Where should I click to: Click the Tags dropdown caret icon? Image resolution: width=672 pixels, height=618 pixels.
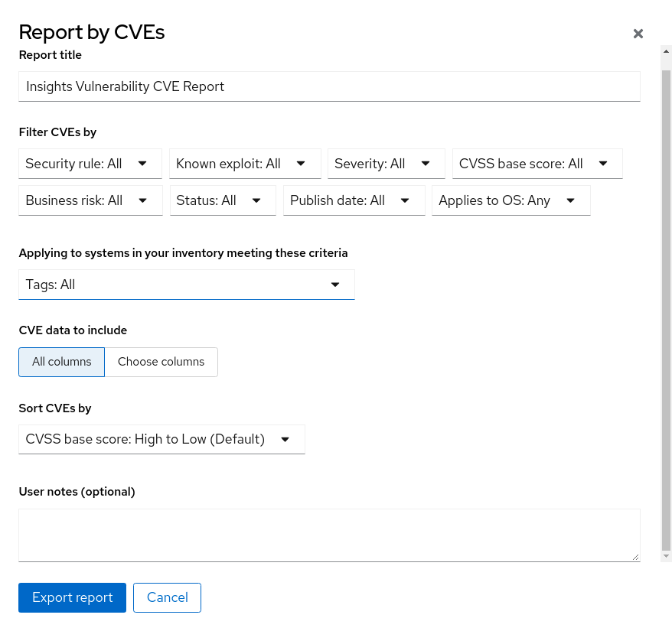(335, 284)
